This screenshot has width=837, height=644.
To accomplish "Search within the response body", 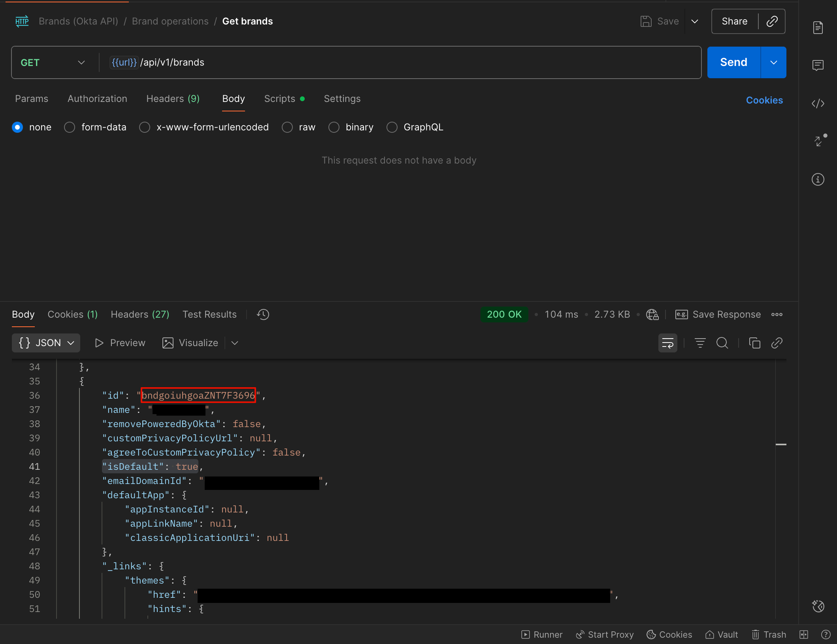I will pyautogui.click(x=722, y=343).
